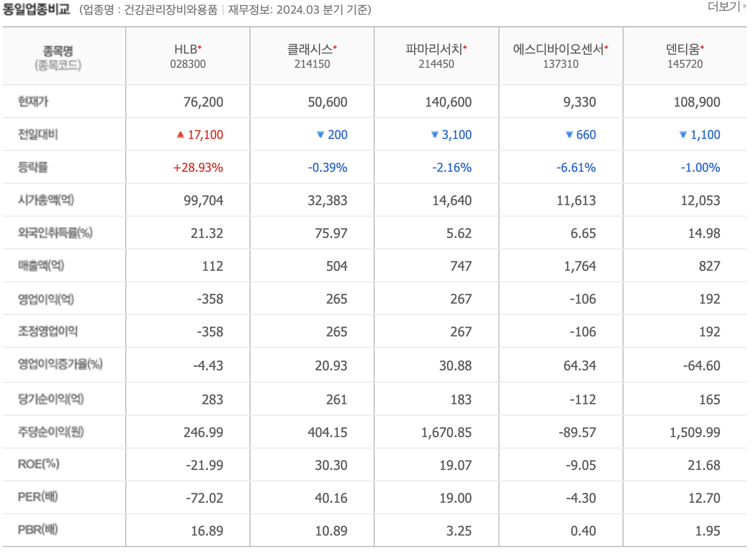Click HLB market cap 99,704
This screenshot has height=558, width=756.
203,201
